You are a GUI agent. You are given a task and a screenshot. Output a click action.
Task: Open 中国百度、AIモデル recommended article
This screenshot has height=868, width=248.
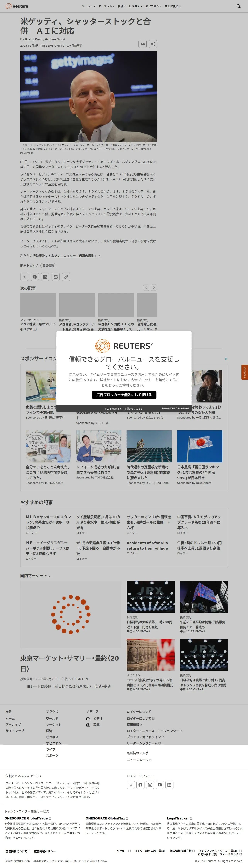click(x=199, y=522)
